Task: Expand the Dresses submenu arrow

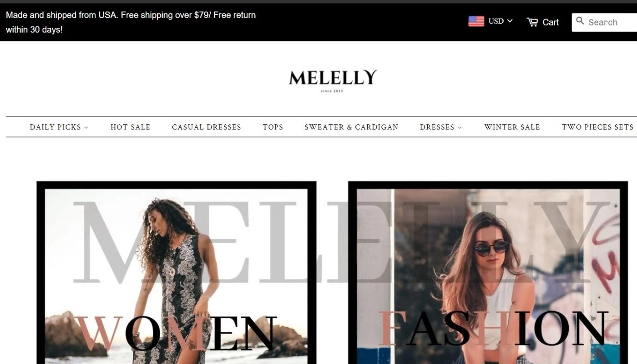Action: click(x=460, y=128)
